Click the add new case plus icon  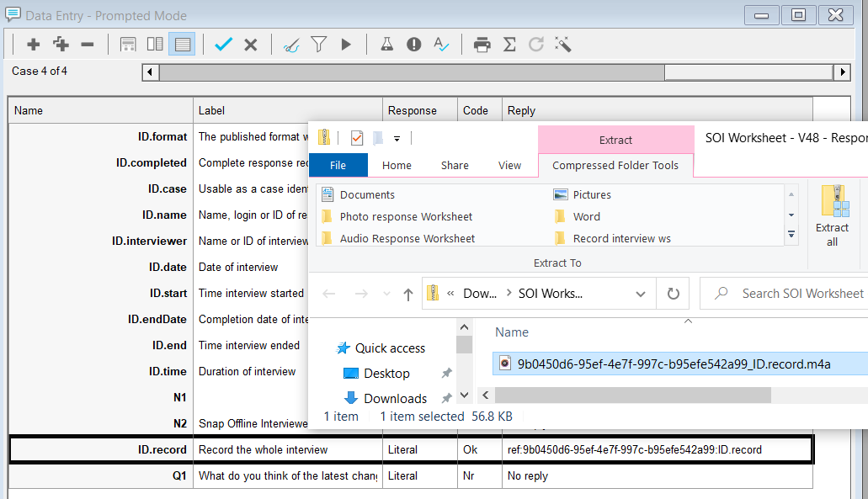point(34,45)
